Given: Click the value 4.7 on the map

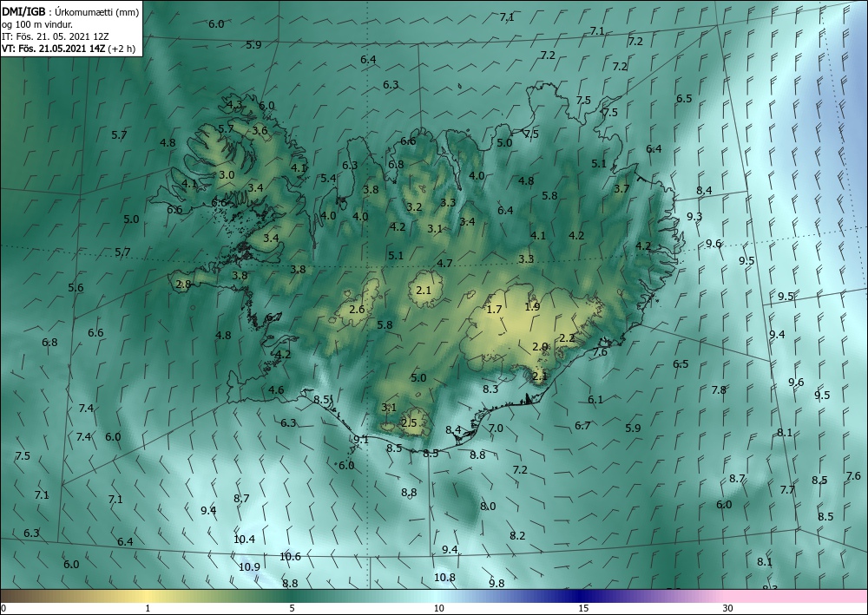Looking at the screenshot, I should [444, 263].
